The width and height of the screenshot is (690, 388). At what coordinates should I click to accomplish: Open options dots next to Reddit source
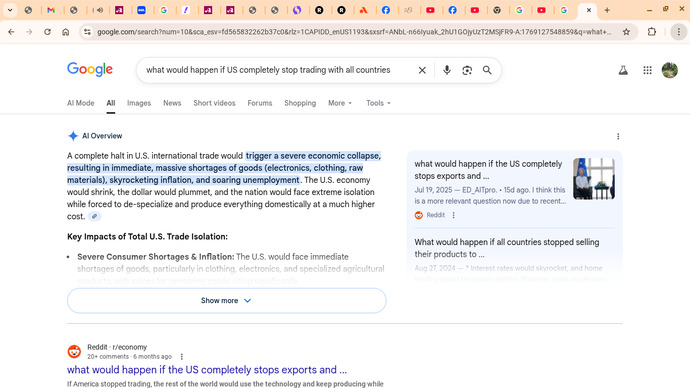pyautogui.click(x=453, y=215)
